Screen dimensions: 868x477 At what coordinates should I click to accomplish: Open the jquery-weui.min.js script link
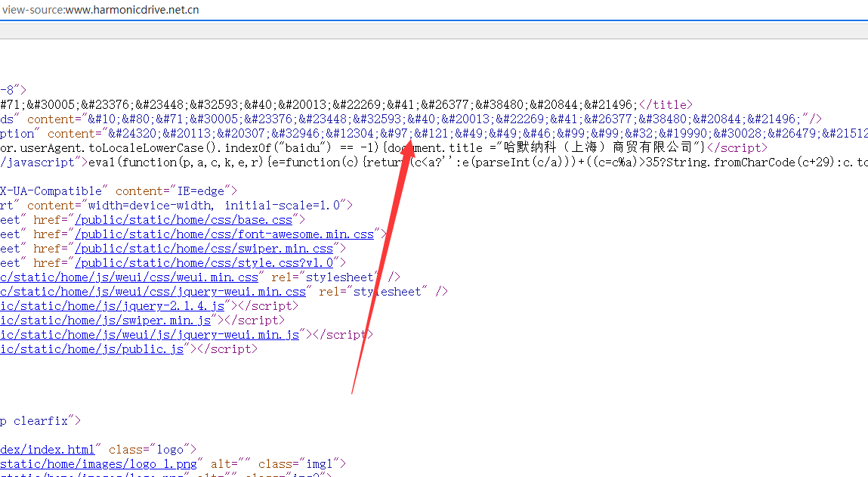click(x=150, y=335)
